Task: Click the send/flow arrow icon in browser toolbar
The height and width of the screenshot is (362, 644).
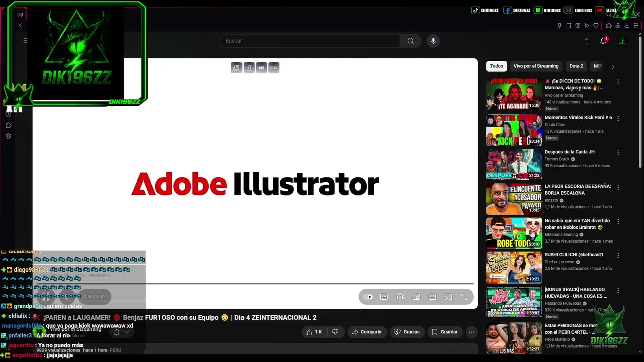Action: tap(587, 25)
